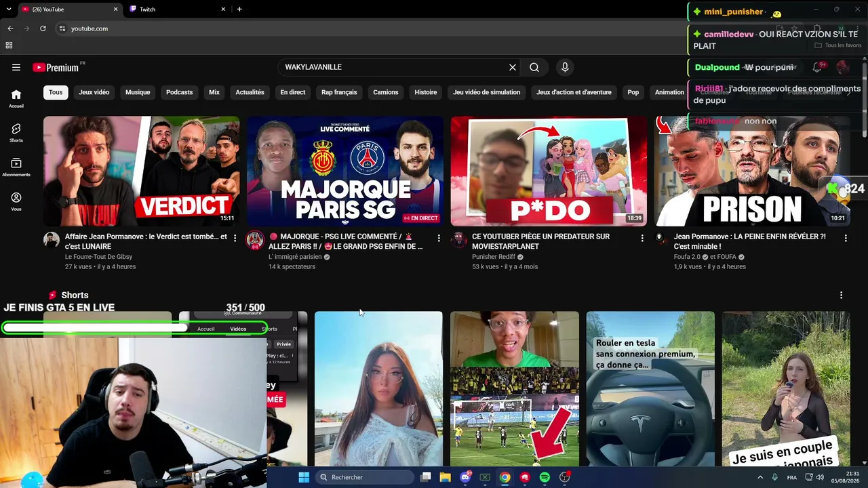Show En direct videos chip
Screen dimensions: 868x488
[x=293, y=92]
